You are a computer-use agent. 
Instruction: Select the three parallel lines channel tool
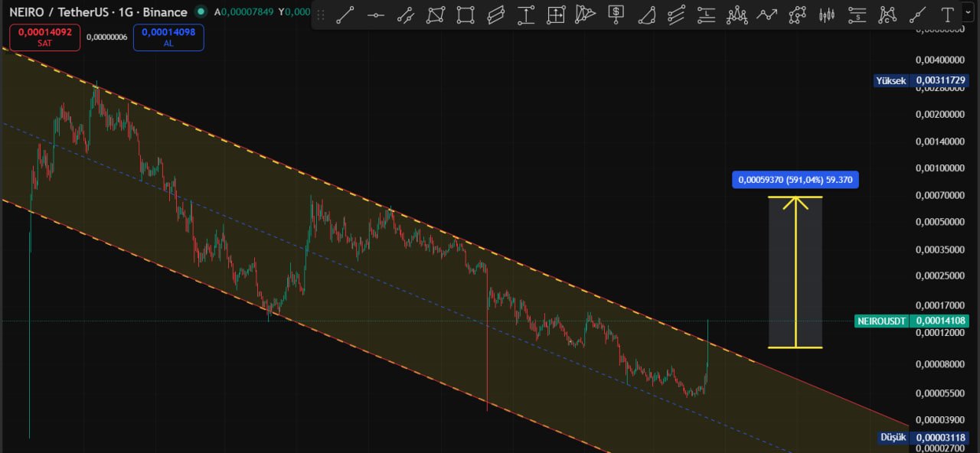tap(677, 15)
